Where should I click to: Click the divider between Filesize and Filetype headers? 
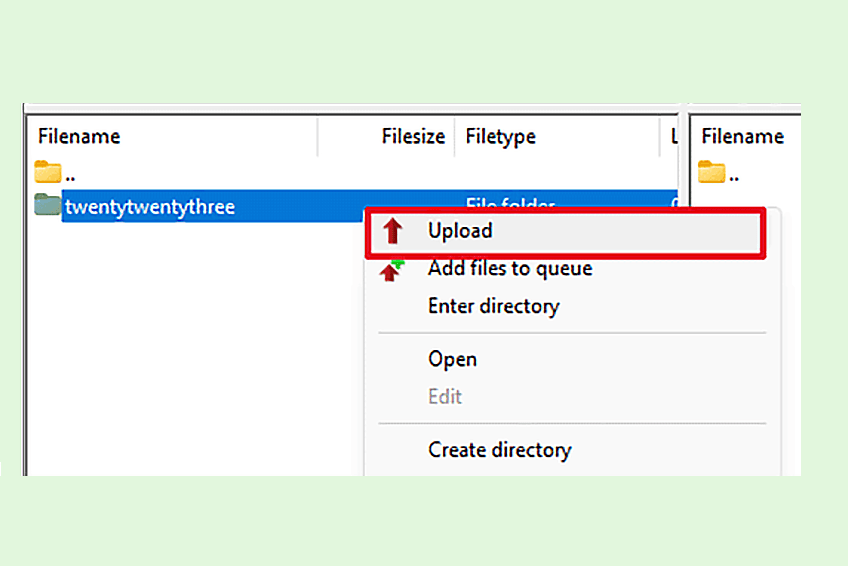coord(454,137)
